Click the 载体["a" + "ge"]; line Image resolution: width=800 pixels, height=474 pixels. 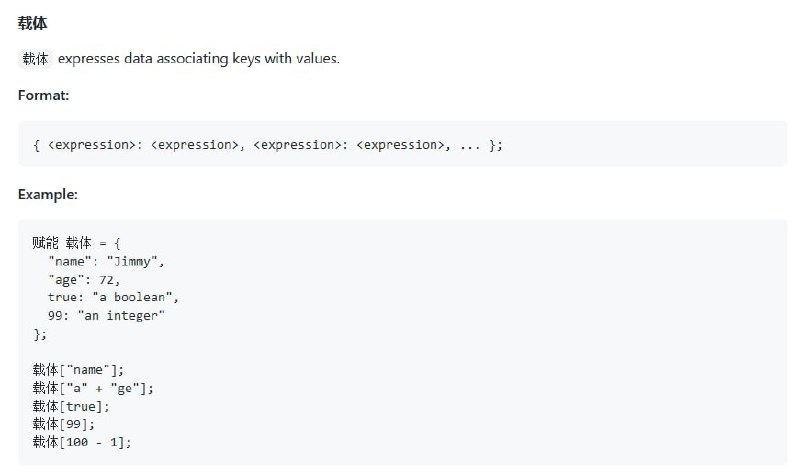(x=93, y=388)
